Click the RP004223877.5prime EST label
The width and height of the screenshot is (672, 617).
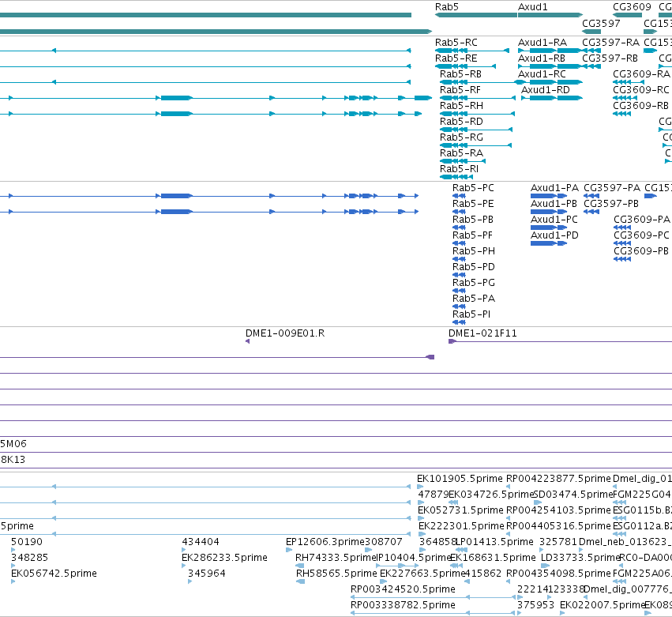pos(558,479)
